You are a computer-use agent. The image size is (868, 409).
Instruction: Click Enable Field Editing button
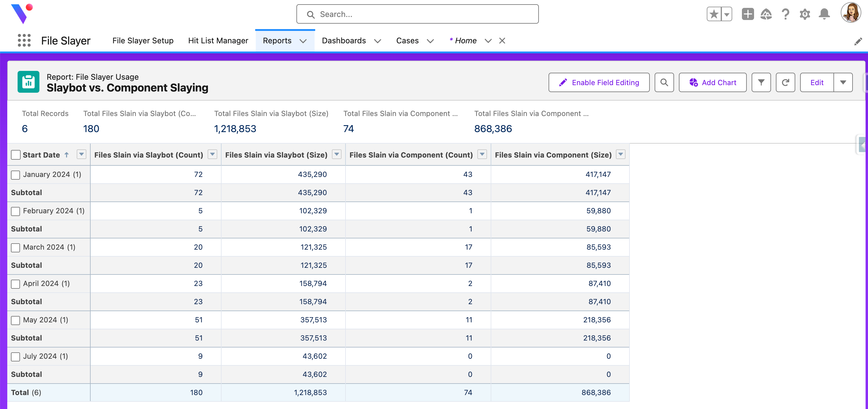[x=599, y=82]
